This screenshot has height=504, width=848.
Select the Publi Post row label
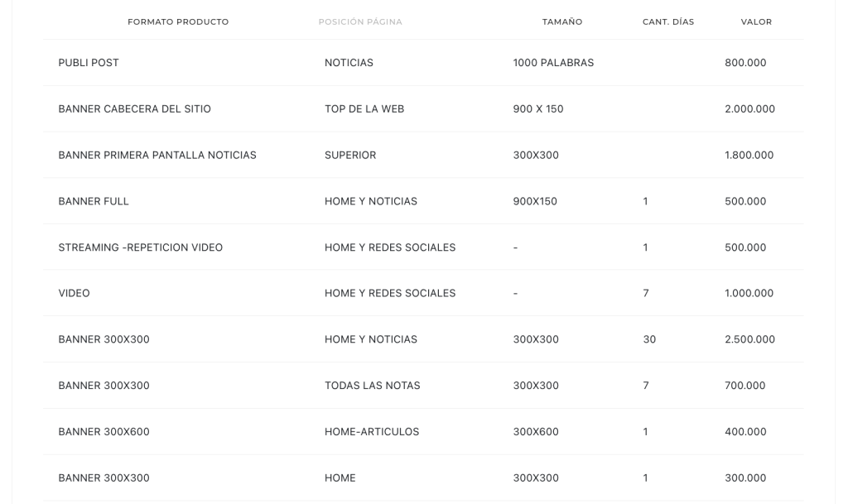pyautogui.click(x=89, y=63)
